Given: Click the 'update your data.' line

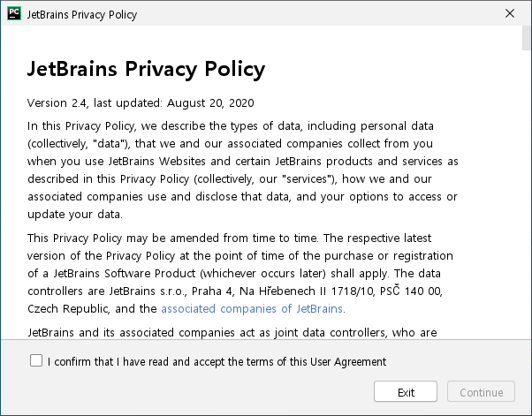Looking at the screenshot, I should [75, 215].
